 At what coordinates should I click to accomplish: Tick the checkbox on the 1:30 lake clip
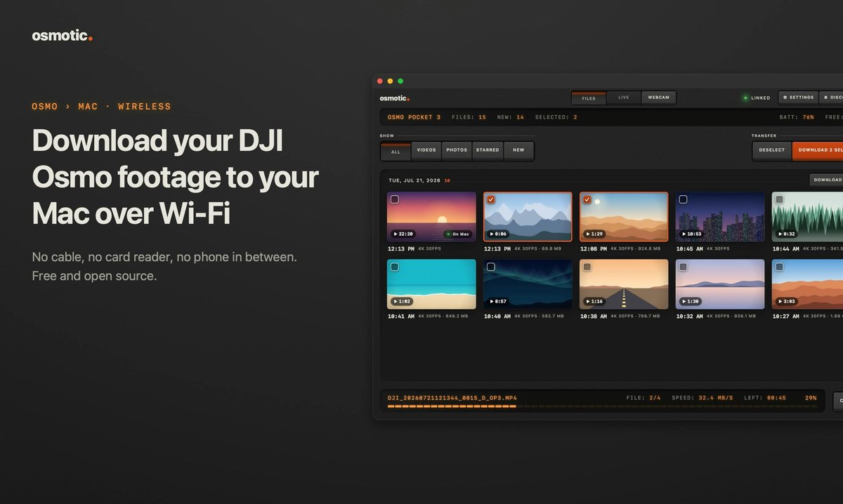tap(683, 267)
